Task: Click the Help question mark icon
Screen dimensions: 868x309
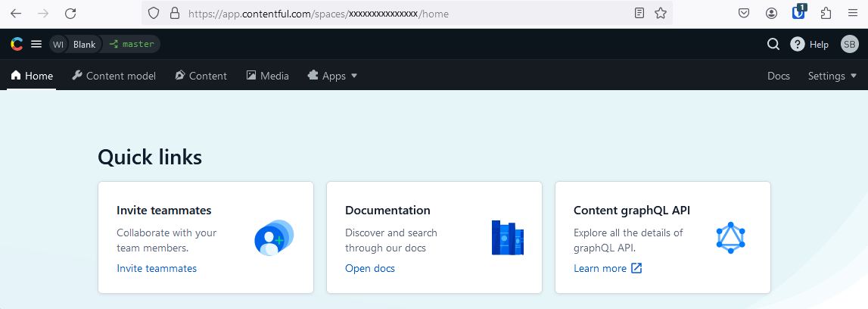Action: 797,44
